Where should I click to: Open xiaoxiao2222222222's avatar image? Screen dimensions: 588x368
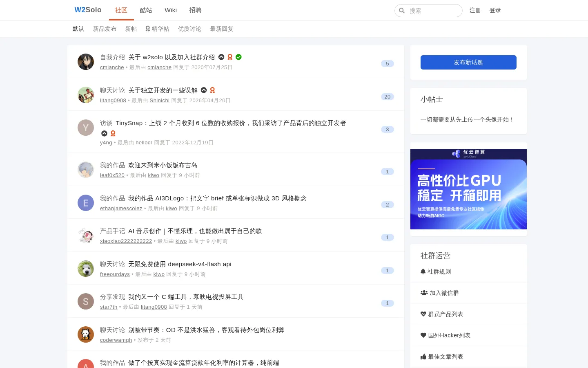[86, 236]
